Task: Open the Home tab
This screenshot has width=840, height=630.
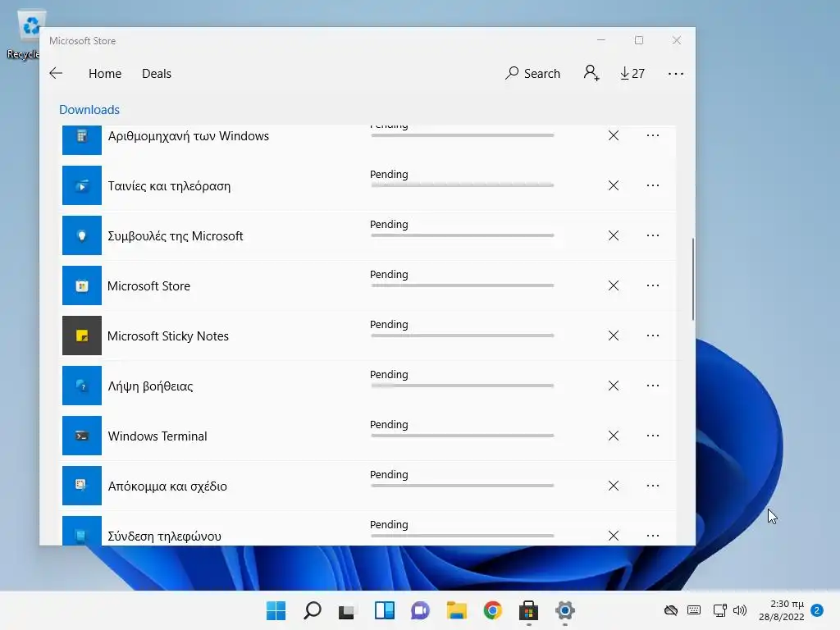Action: click(x=105, y=73)
